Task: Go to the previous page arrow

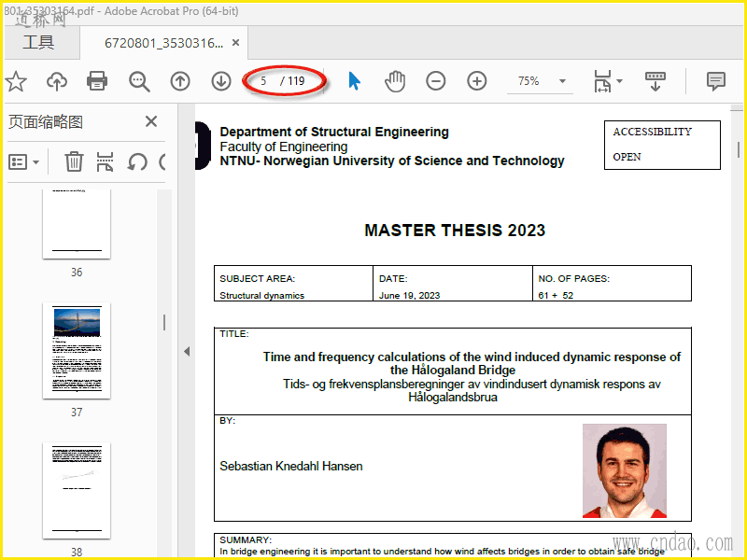Action: click(180, 81)
